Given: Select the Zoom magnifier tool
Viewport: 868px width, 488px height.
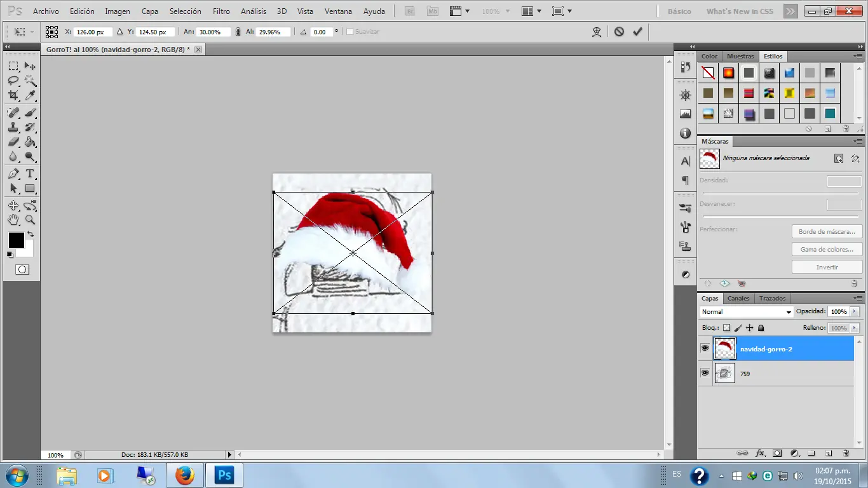Looking at the screenshot, I should (x=30, y=220).
